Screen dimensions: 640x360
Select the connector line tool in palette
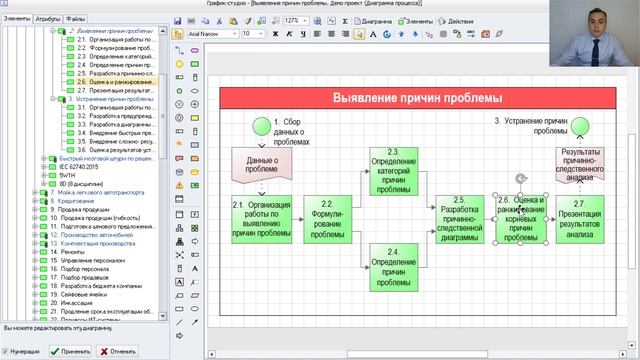(x=179, y=51)
